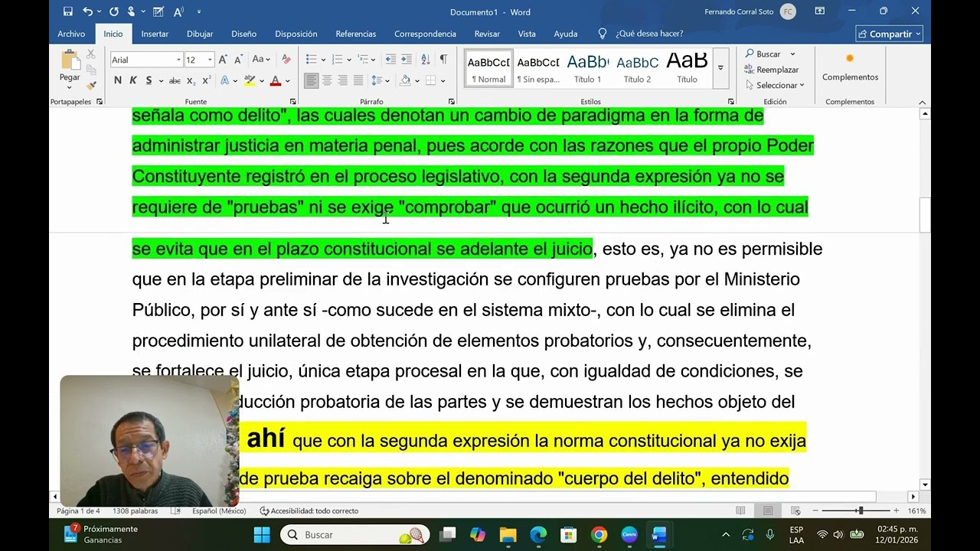Sort the selection alphabetically
The image size is (980, 551).
tap(426, 60)
